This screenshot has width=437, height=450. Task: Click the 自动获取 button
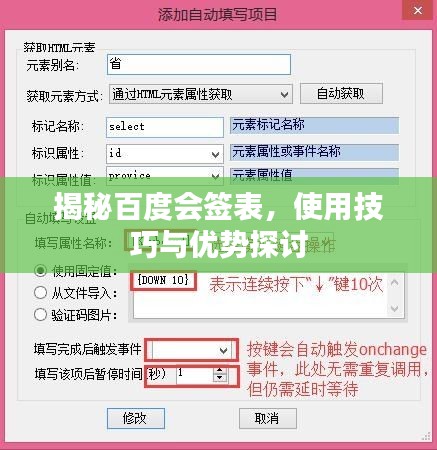[x=341, y=94]
